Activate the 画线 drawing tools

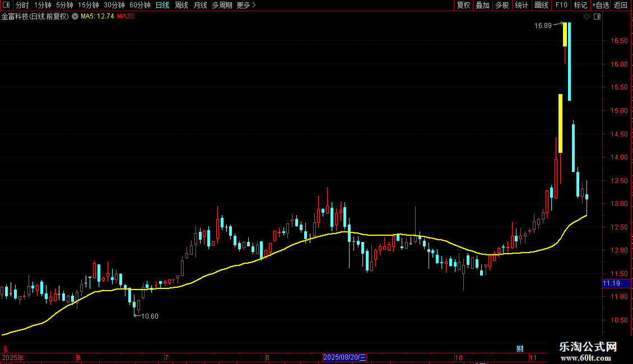541,5
